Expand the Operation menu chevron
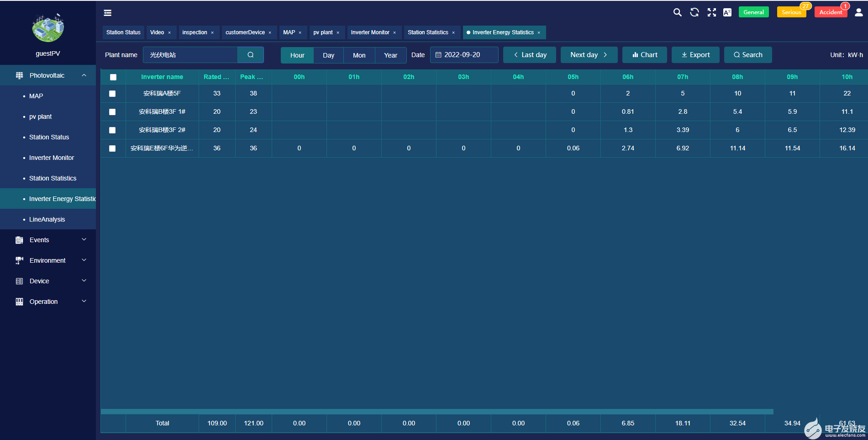The width and height of the screenshot is (868, 440). [84, 301]
